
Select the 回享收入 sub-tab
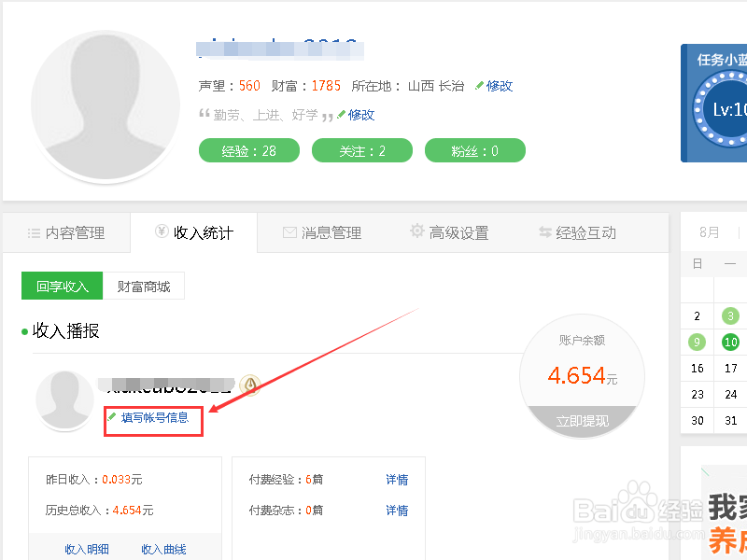click(62, 286)
